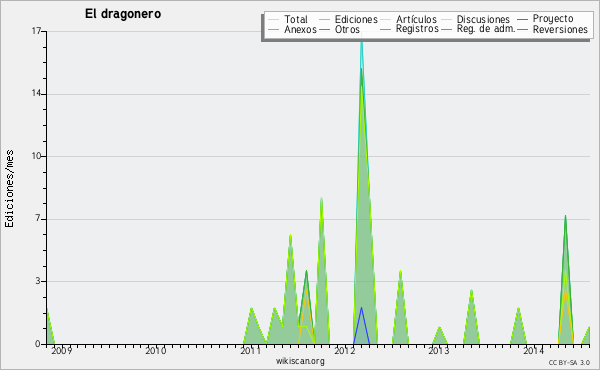600x370 pixels.
Task: Click the cyan Total legend line
Action: point(274,20)
